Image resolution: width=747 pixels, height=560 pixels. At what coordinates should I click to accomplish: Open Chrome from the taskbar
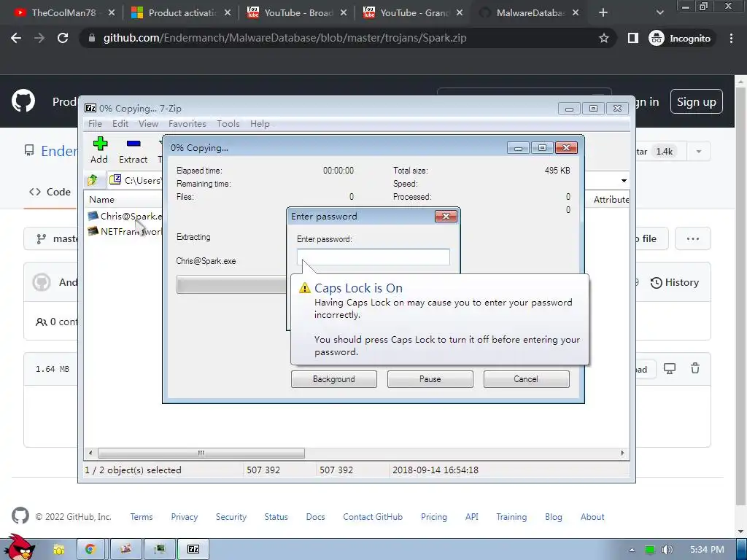click(x=90, y=550)
